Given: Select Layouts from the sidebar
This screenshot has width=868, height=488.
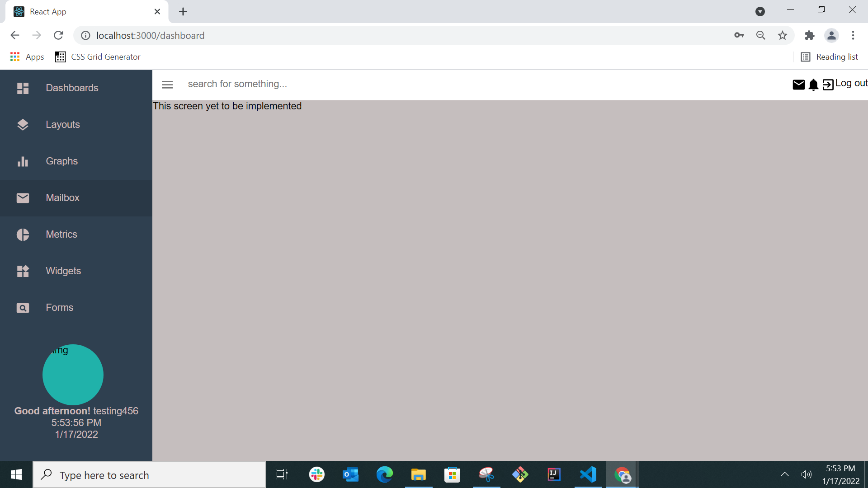Looking at the screenshot, I should pos(63,124).
